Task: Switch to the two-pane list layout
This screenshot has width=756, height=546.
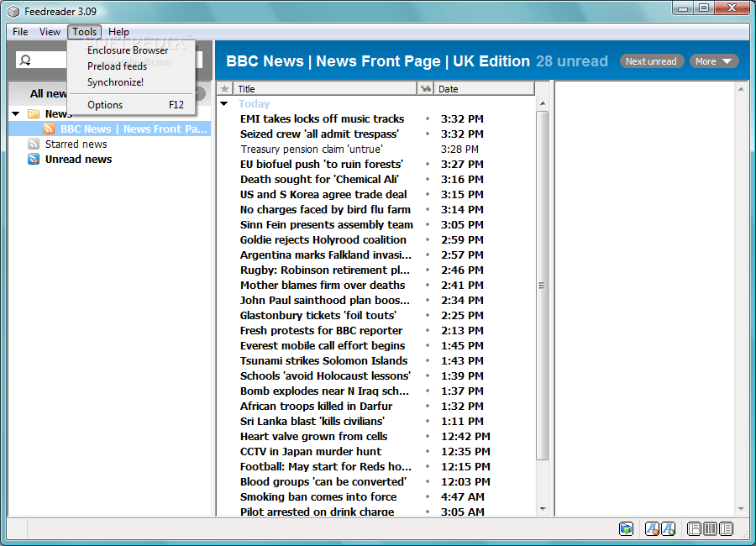Action: pyautogui.click(x=726, y=528)
